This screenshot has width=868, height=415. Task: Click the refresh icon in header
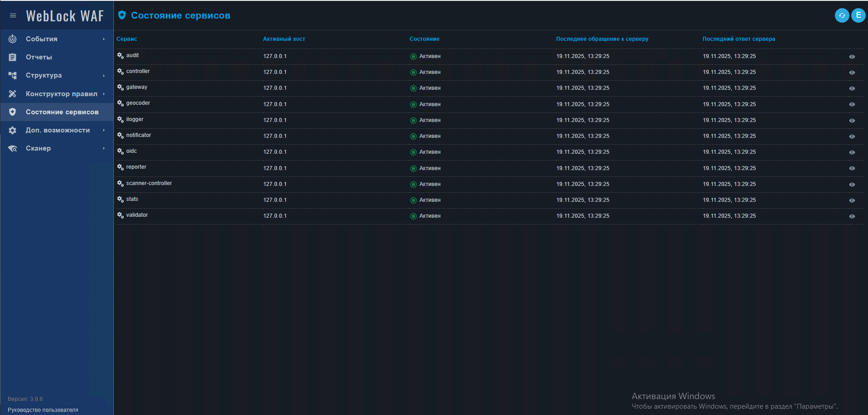point(842,15)
